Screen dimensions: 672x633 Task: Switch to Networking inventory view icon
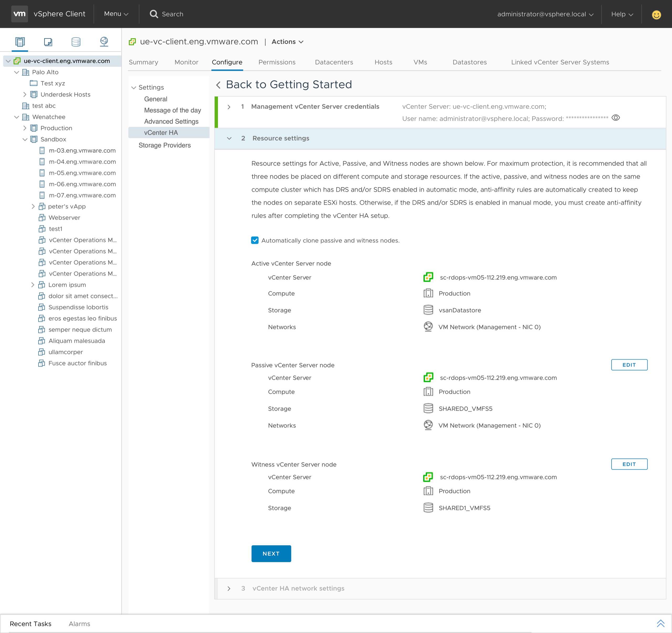(104, 41)
